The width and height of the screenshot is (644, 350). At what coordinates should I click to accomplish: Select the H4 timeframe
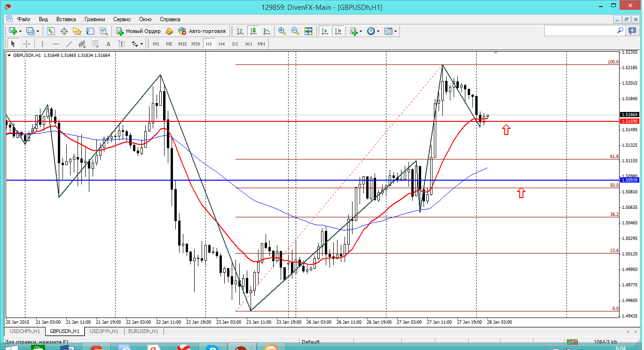(x=221, y=44)
